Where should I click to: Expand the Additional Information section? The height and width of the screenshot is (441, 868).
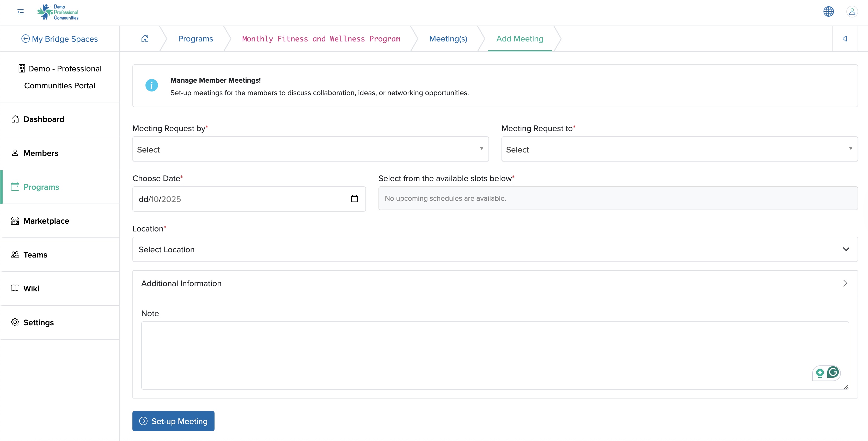(495, 283)
